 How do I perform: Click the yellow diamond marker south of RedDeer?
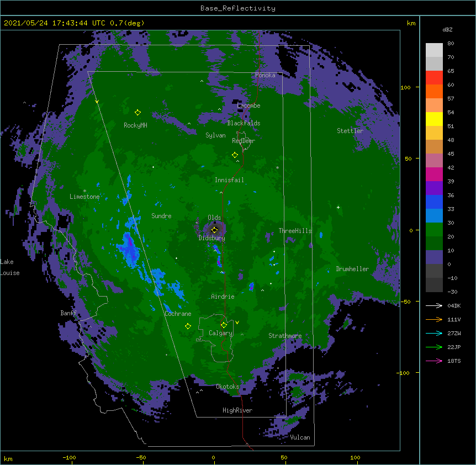tap(235, 155)
